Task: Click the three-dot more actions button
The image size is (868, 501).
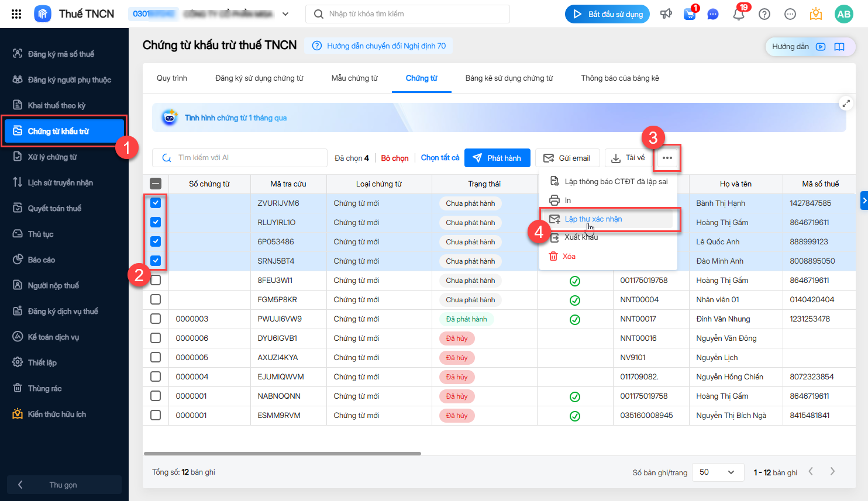Action: click(x=667, y=158)
